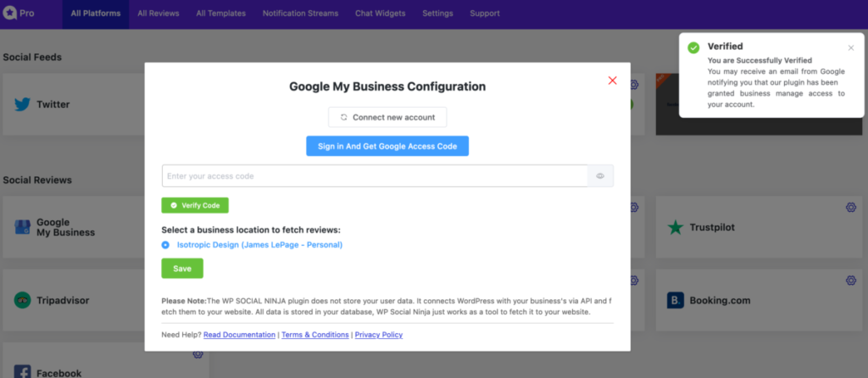Click the Verify Code button
Image resolution: width=868 pixels, height=378 pixels.
[x=195, y=205]
